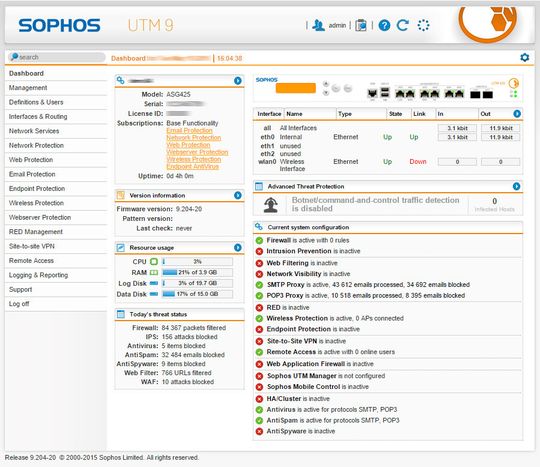Click the eth0 Internal interface row
Viewport: 540px width, 467px height.
coord(388,137)
